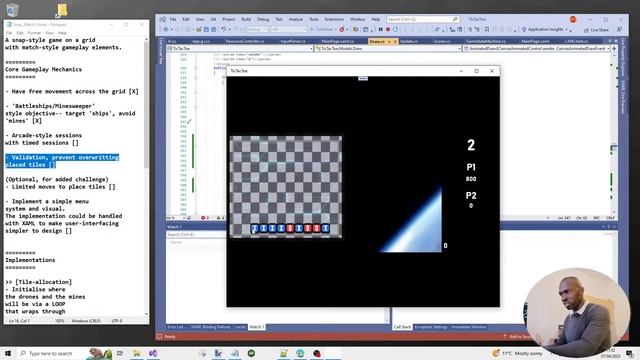Close the Draw.cs tab
The image size is (640, 360).
click(x=395, y=42)
